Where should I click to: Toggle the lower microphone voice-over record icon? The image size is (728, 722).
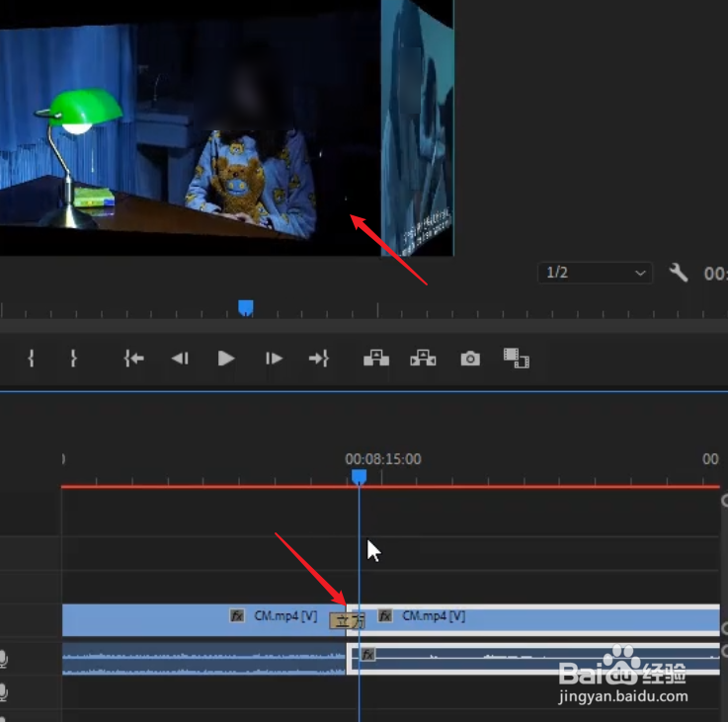click(3, 692)
